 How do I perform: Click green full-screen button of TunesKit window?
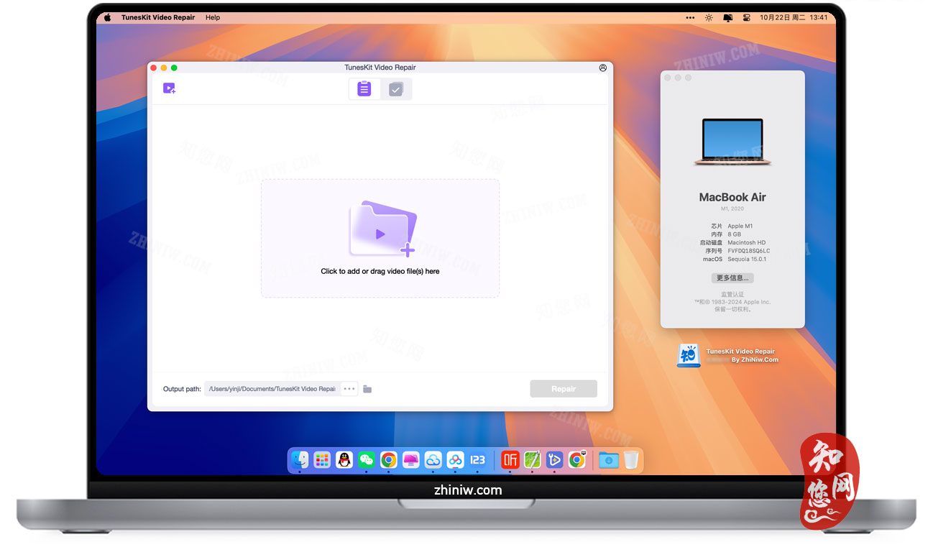pyautogui.click(x=174, y=68)
